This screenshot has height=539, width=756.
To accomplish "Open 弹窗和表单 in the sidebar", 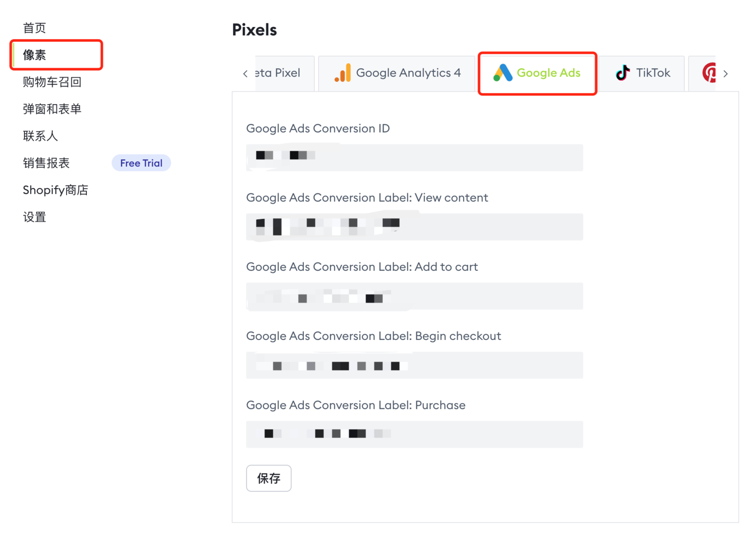I will 52,109.
